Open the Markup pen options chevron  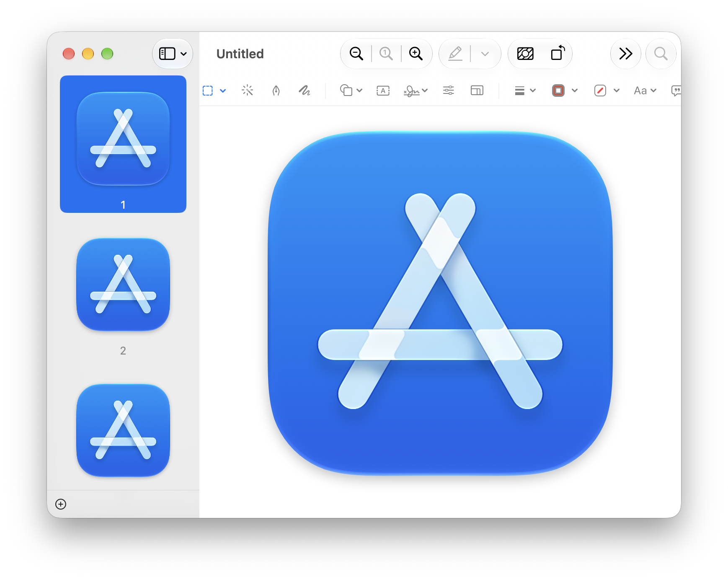pyautogui.click(x=485, y=54)
